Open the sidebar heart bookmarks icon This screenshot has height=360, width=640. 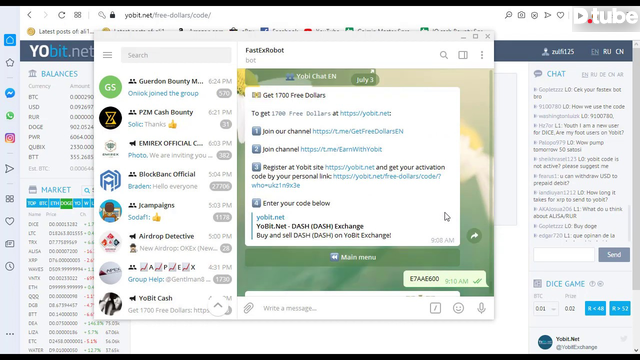10,221
